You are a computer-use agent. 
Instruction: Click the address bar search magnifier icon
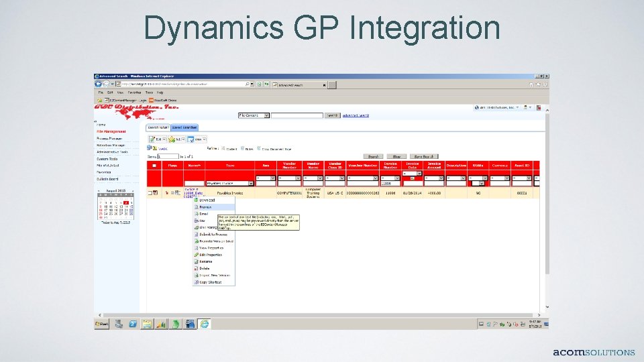click(x=248, y=84)
